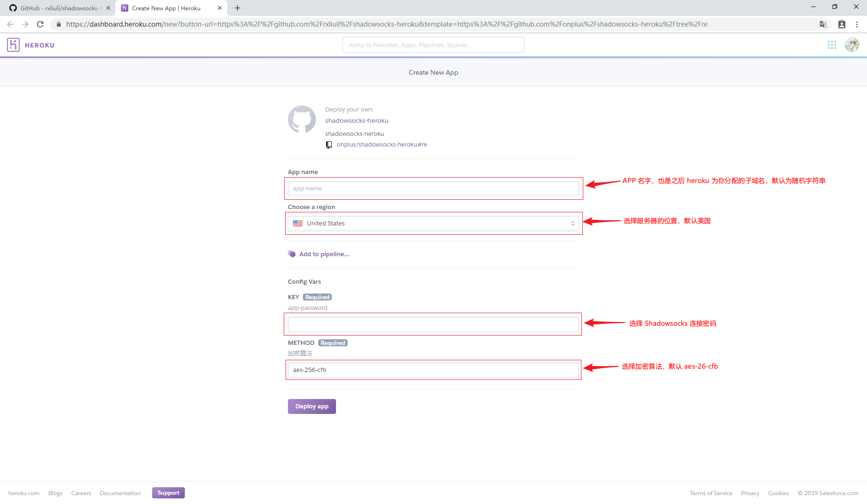Open the Blogs footer link
The height and width of the screenshot is (504, 867).
click(x=56, y=493)
